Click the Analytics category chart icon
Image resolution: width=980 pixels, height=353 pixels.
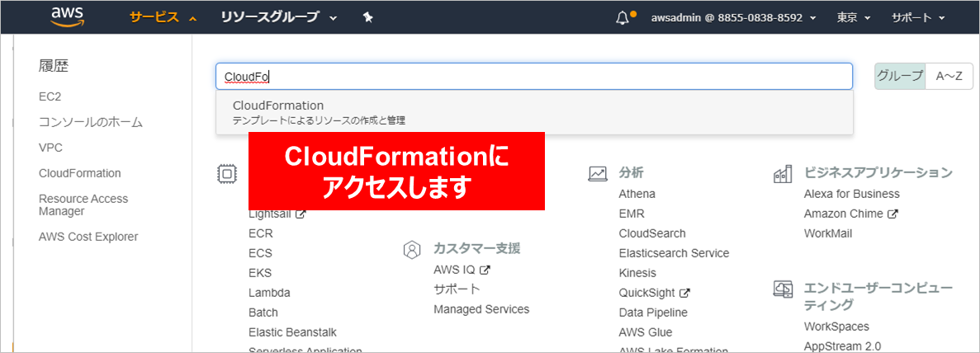pos(598,173)
